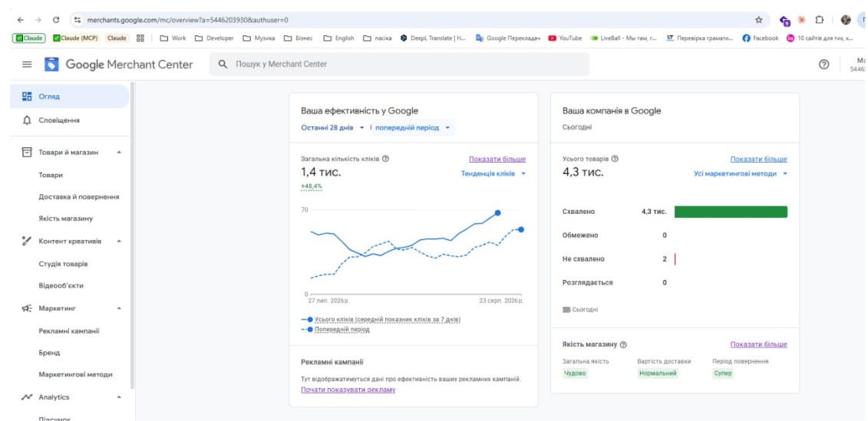Screen dimensions: 868x421
Task: Open the Facebook bookmark
Action: (760, 38)
